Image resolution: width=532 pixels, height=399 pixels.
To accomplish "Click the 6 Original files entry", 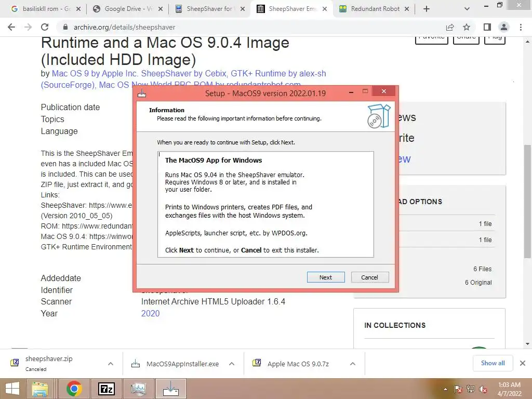I will point(478,282).
